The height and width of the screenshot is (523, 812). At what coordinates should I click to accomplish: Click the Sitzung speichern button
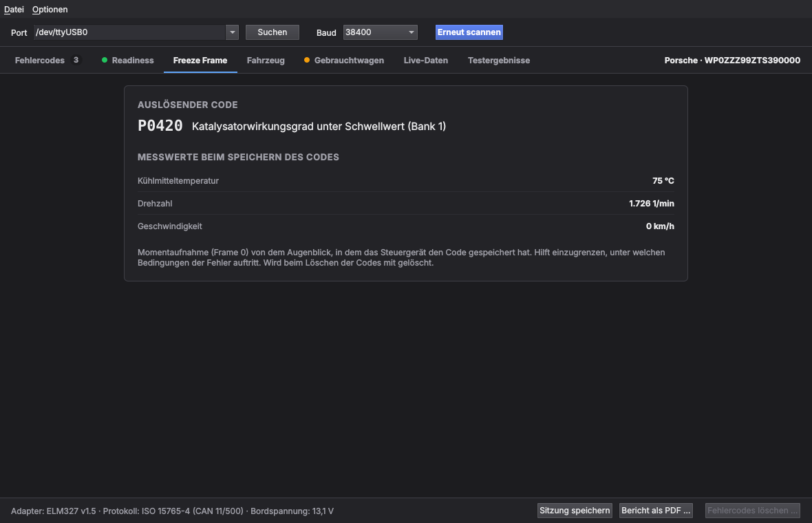click(x=575, y=511)
